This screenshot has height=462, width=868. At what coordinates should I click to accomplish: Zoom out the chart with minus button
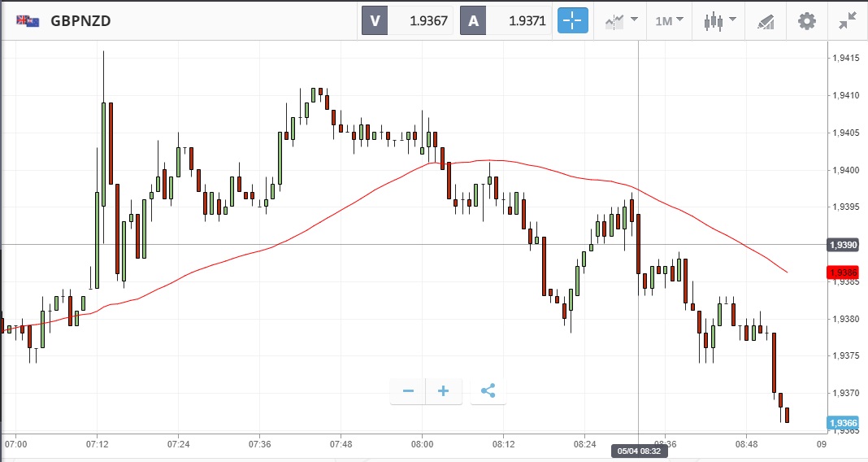pos(408,391)
